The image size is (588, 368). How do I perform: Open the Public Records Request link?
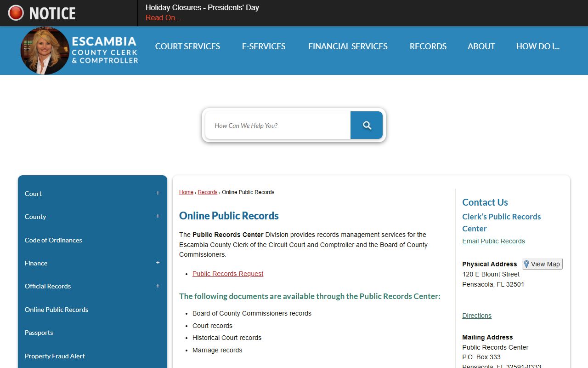pos(228,274)
